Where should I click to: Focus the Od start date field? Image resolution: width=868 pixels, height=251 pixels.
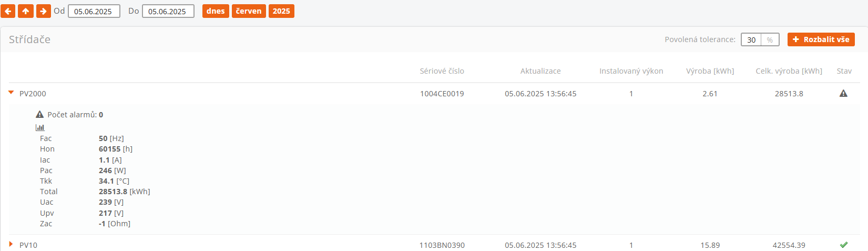(x=94, y=11)
